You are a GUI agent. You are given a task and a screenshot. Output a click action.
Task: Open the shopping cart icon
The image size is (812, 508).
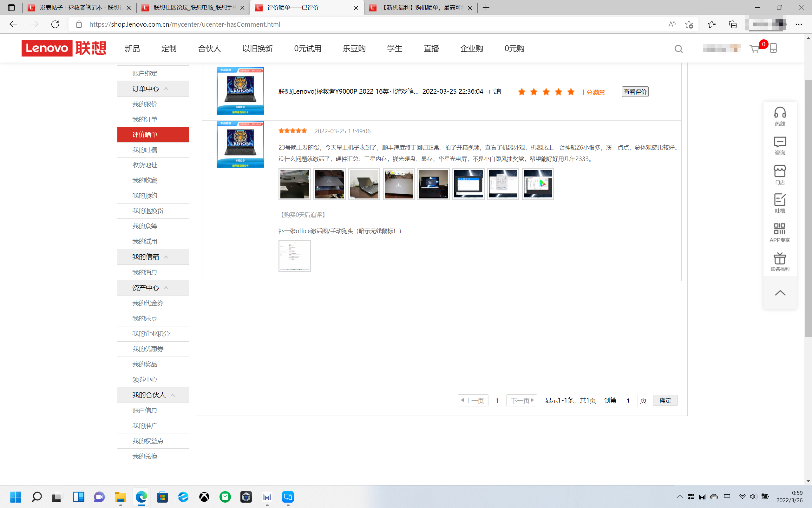pyautogui.click(x=754, y=49)
